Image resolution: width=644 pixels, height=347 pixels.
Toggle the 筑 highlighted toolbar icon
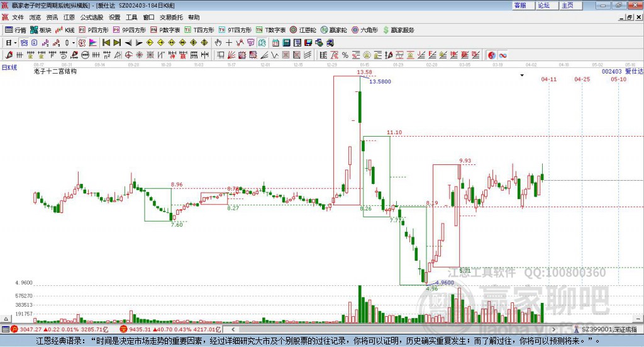82,43
